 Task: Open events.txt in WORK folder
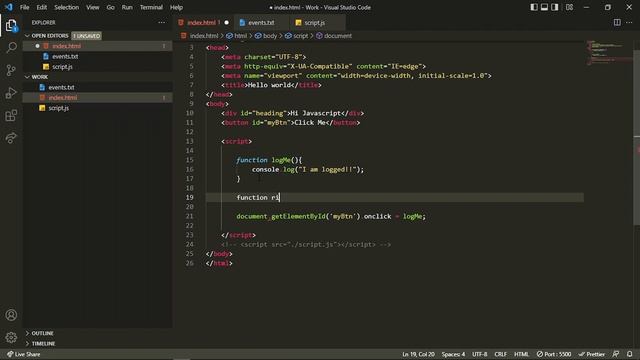[98, 87]
